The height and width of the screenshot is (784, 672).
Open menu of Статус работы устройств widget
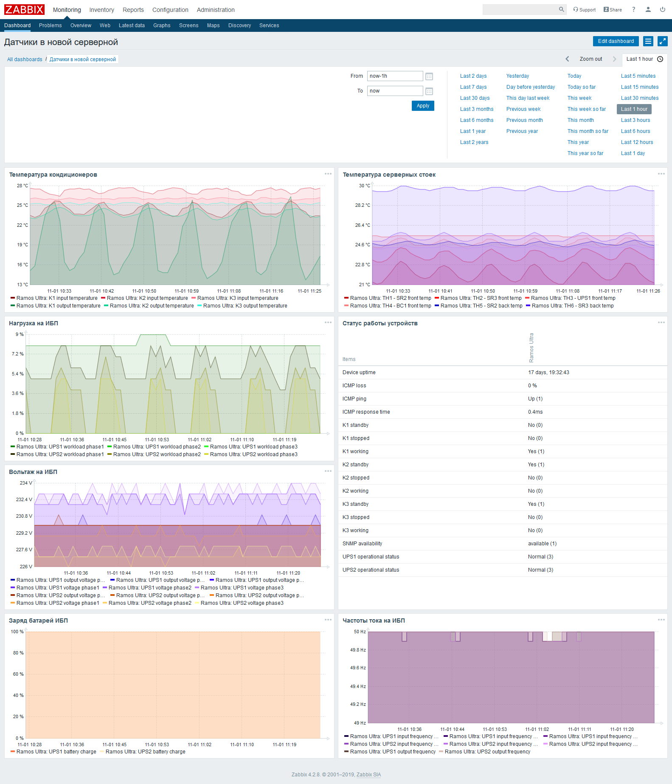coord(661,322)
